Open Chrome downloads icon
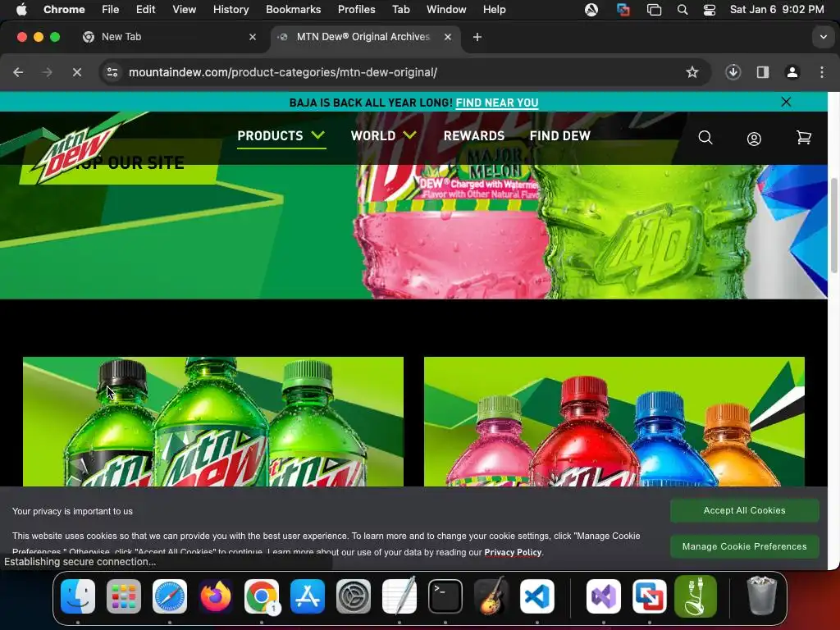This screenshot has width=840, height=630. coord(733,72)
